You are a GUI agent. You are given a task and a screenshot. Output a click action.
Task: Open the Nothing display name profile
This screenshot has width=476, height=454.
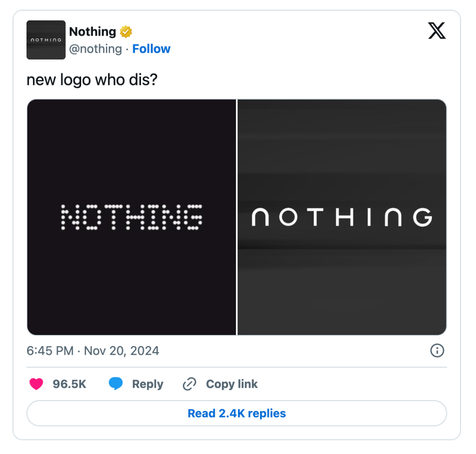click(93, 32)
